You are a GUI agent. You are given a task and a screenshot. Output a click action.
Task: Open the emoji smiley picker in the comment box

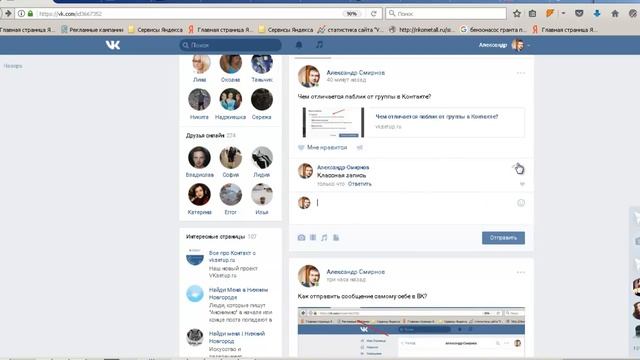pos(521,203)
